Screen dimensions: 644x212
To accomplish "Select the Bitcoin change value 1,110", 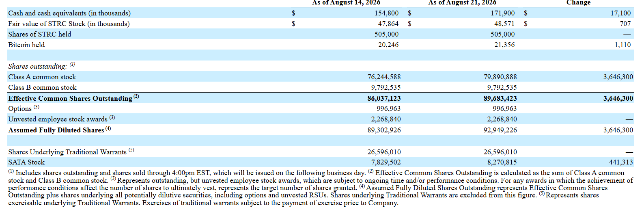I will 622,45.
